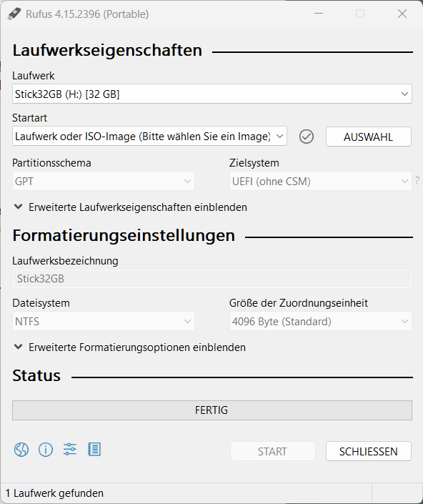Click the Zielsystem help question mark
Viewport: 423px width, 504px height.
(417, 181)
